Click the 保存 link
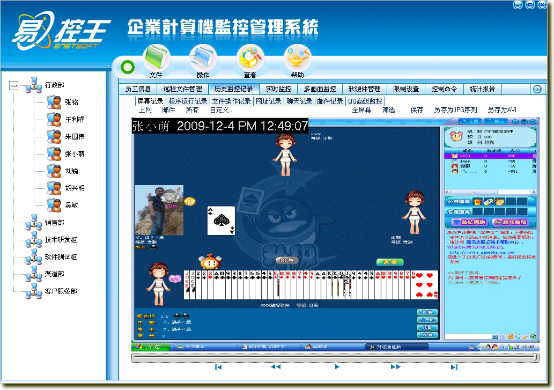This screenshot has height=390, width=554. tap(417, 110)
